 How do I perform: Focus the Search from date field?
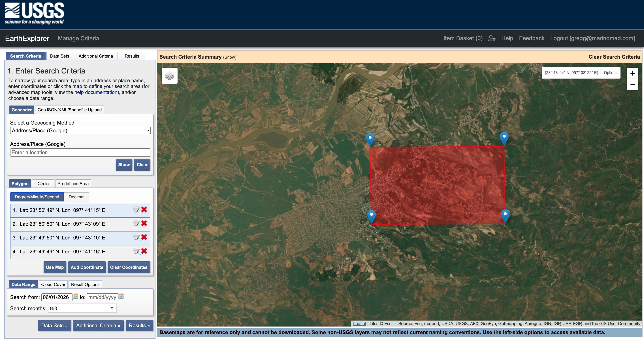[57, 297]
